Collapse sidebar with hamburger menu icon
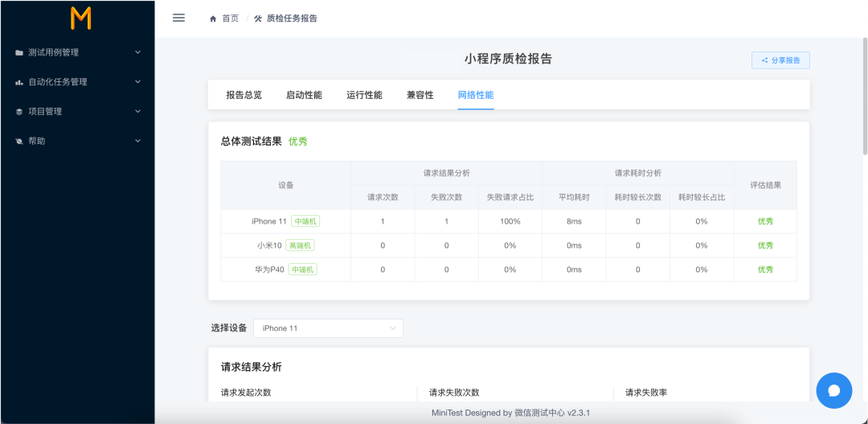The image size is (868, 424). coord(178,18)
